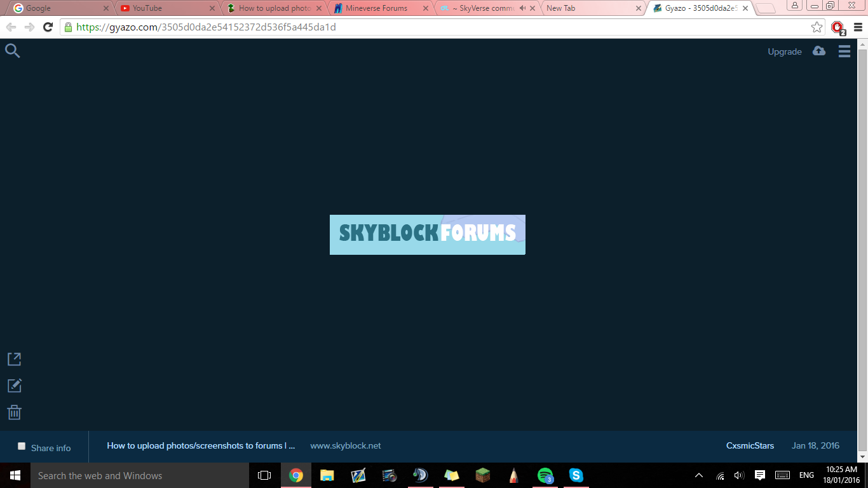Bookmark page with the star icon

point(817,27)
